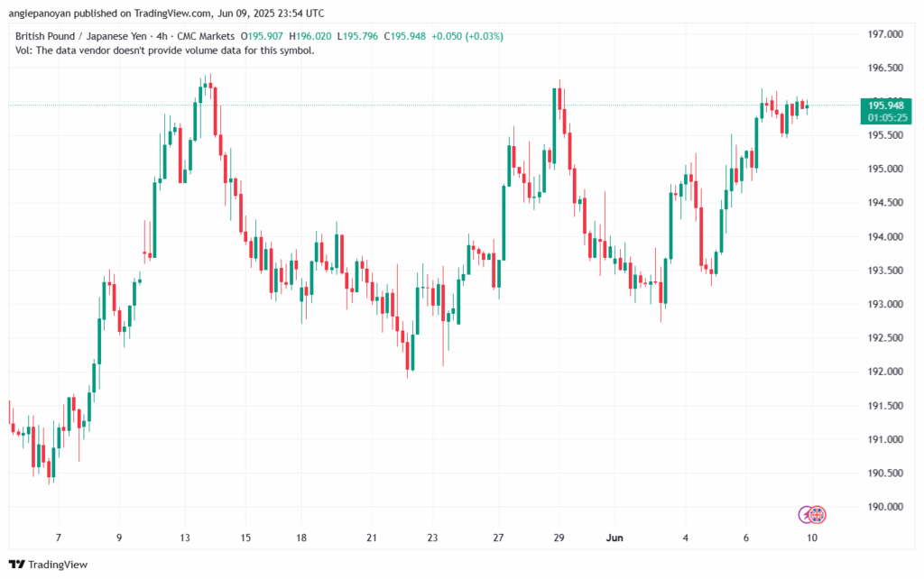The height and width of the screenshot is (579, 924).
Task: Click the 190.500 price axis label
Action: coord(885,473)
